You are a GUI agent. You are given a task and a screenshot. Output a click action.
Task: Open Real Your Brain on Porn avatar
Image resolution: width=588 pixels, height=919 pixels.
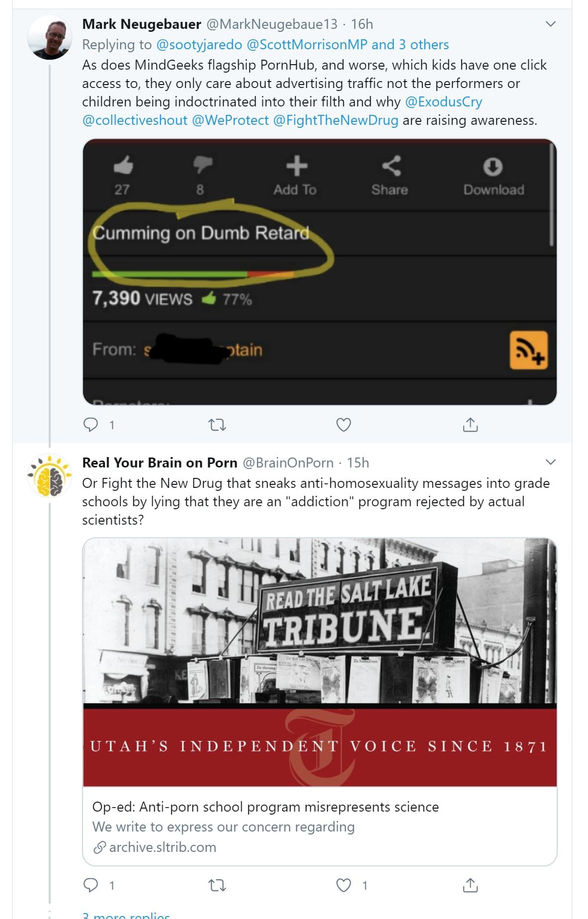pos(50,475)
